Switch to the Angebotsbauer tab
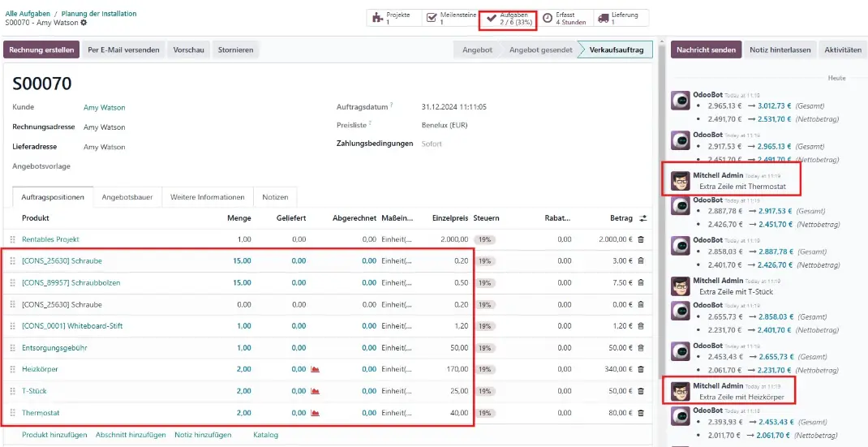 (x=127, y=197)
